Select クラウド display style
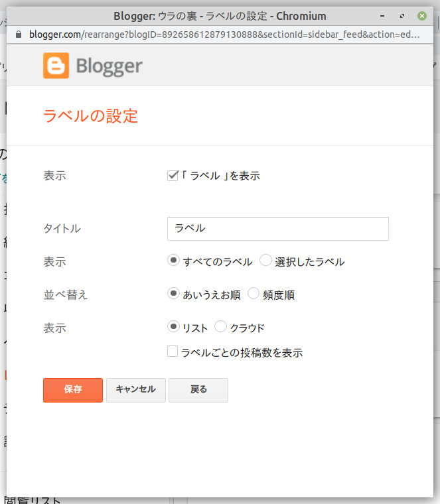 click(220, 326)
